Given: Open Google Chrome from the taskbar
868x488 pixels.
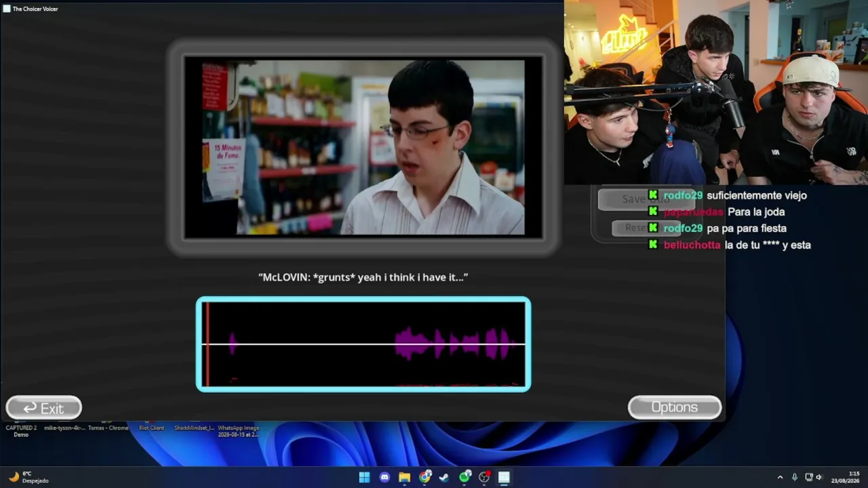Looking at the screenshot, I should pyautogui.click(x=425, y=477).
